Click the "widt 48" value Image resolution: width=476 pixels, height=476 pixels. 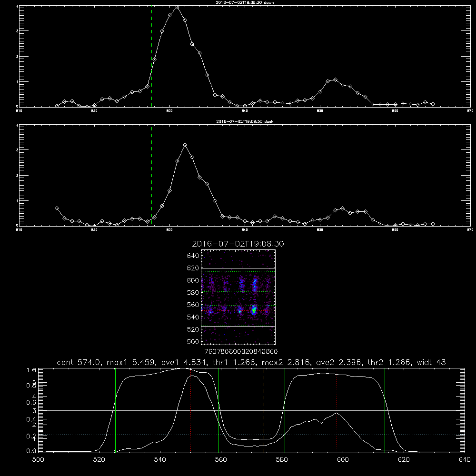(431, 362)
